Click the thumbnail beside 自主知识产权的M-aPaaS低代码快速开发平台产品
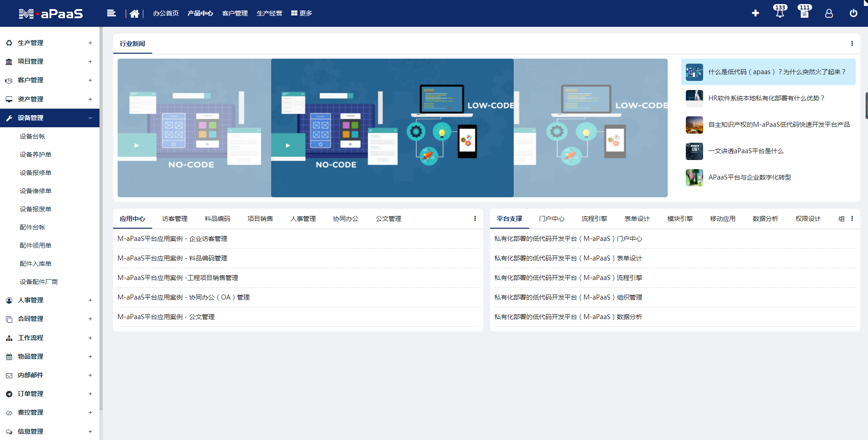The height and width of the screenshot is (440, 868). [x=694, y=125]
